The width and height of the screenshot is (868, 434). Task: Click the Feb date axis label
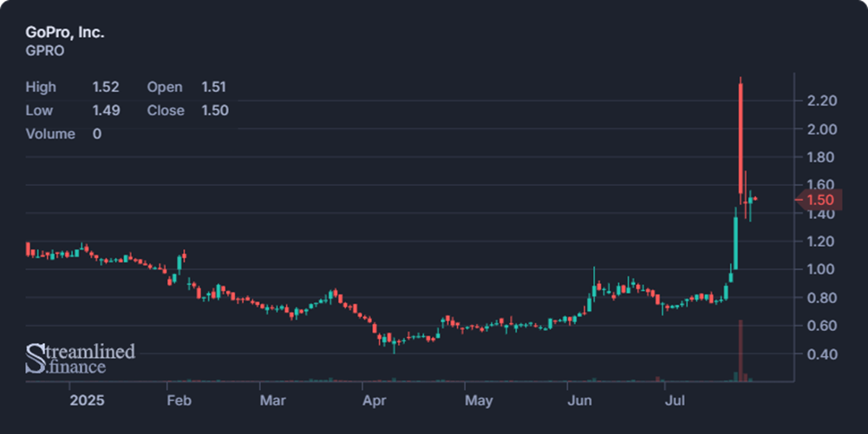[x=179, y=400]
